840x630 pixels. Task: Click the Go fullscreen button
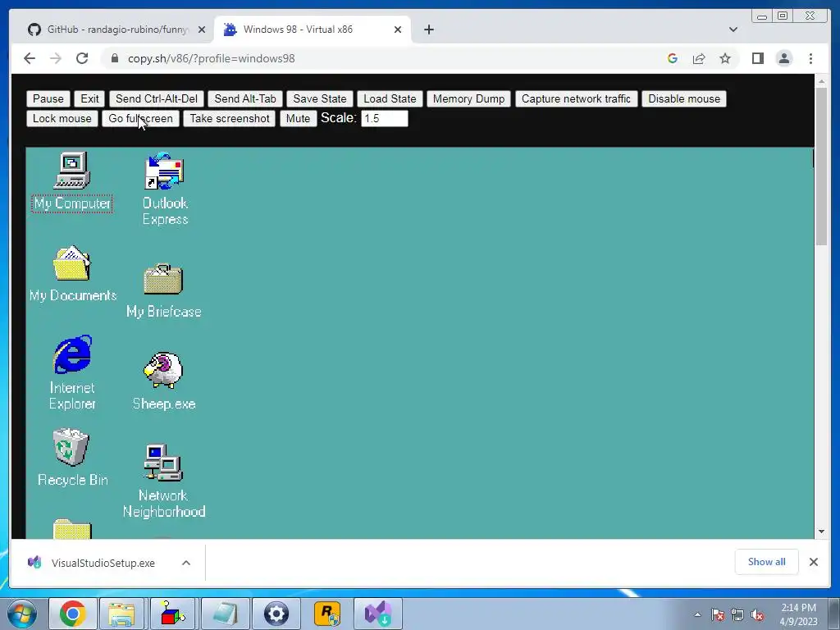pos(141,118)
